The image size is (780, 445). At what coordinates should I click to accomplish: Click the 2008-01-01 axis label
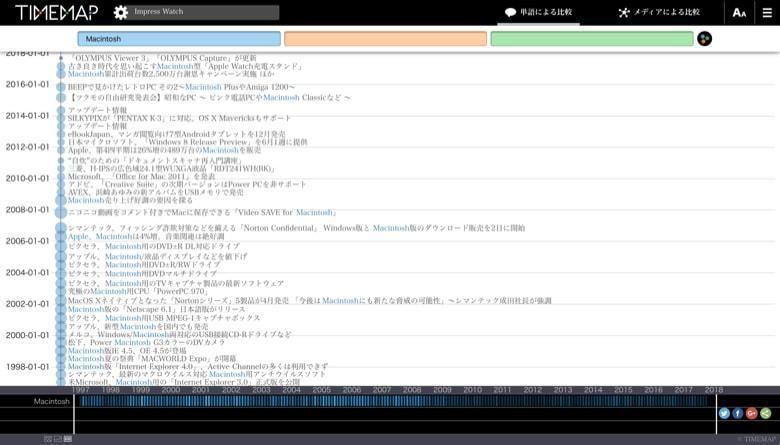click(x=27, y=210)
